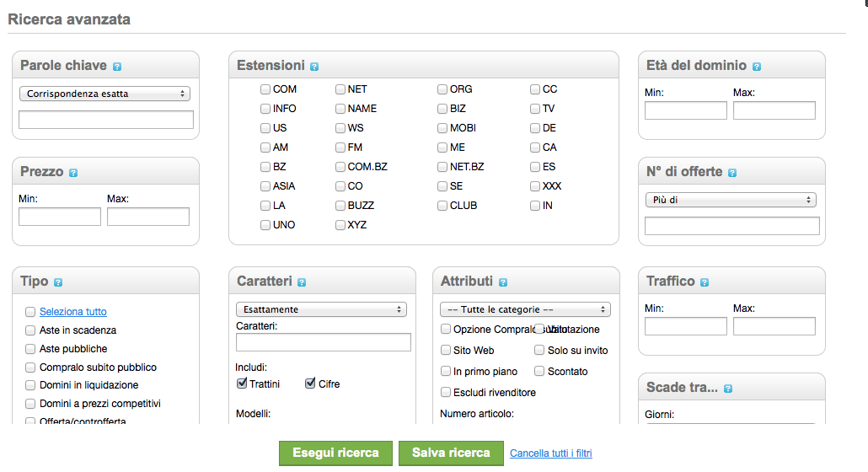Viewport: 868px width, 472px height.
Task: Click help icon next to Tipo
Action: (58, 283)
